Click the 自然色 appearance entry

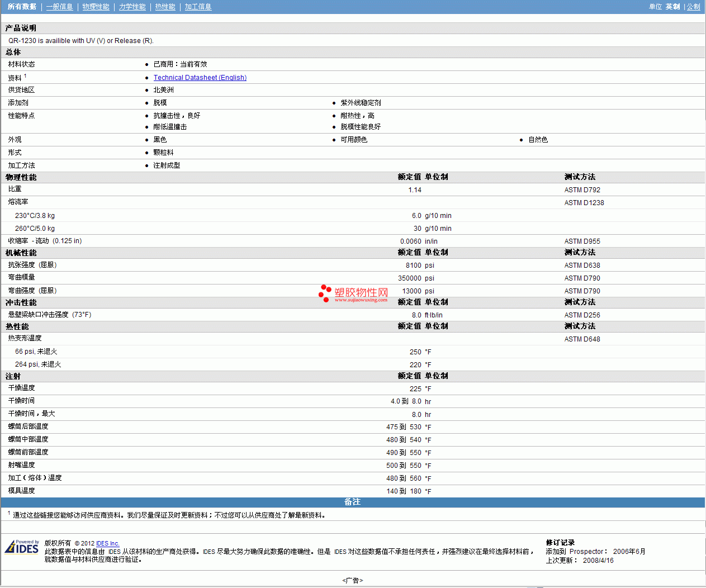(538, 140)
